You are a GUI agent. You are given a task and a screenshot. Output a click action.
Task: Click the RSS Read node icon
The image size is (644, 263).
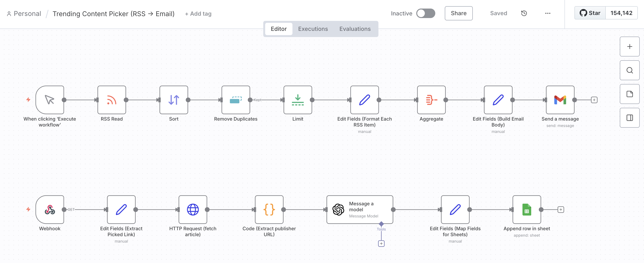112,100
